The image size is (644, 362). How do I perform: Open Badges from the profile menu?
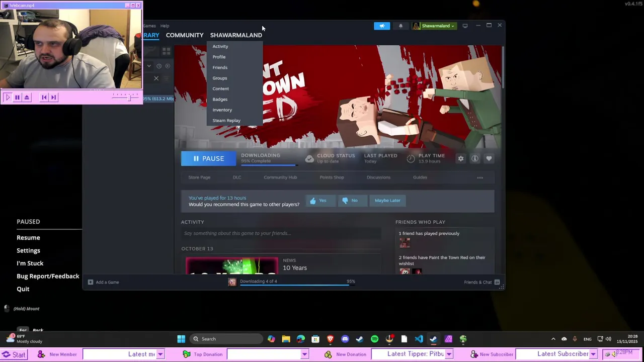[220, 99]
